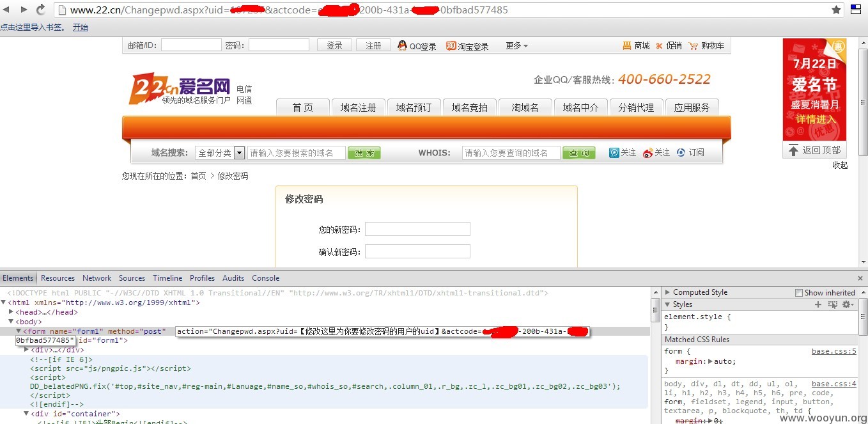Click the 收起 collapse ad link
Image resolution: width=868 pixels, height=424 pixels.
tap(840, 165)
